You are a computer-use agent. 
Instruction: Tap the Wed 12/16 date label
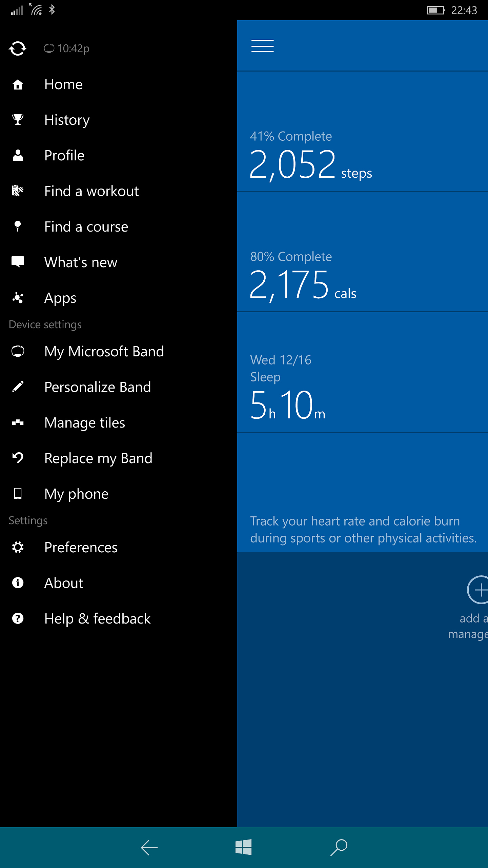tap(281, 360)
